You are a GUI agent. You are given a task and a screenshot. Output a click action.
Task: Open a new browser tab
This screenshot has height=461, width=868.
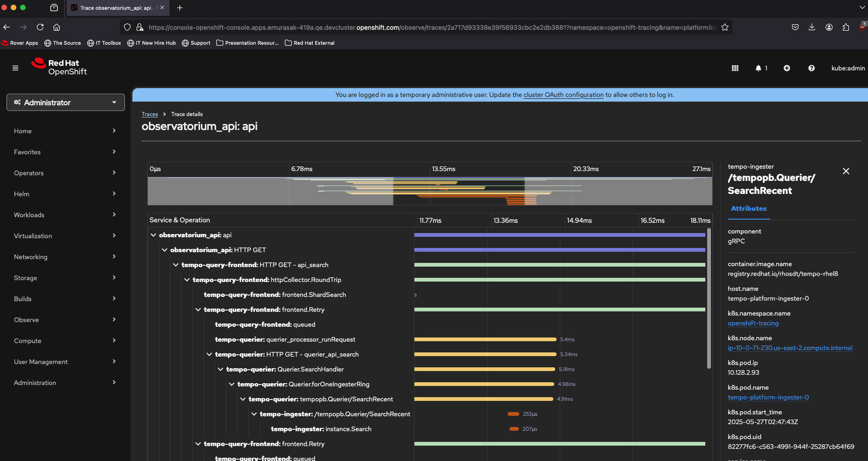pos(180,7)
